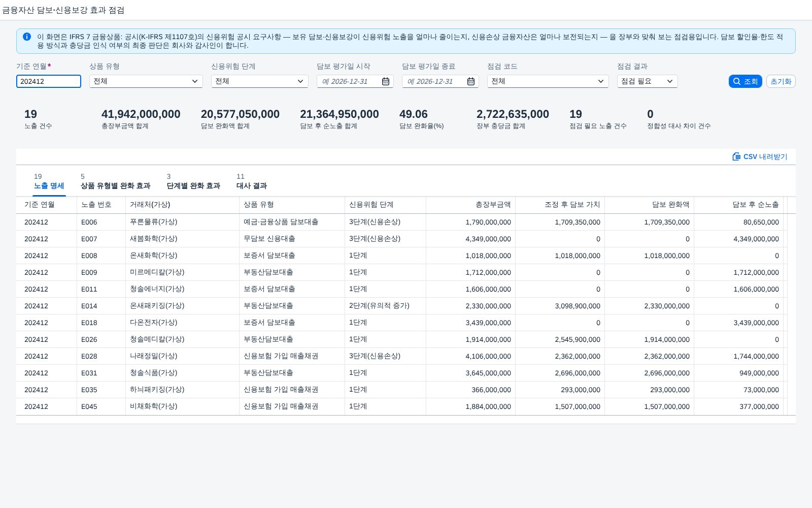Click the 담보 후 순노출 column header
The image size is (812, 508).
pos(739,205)
